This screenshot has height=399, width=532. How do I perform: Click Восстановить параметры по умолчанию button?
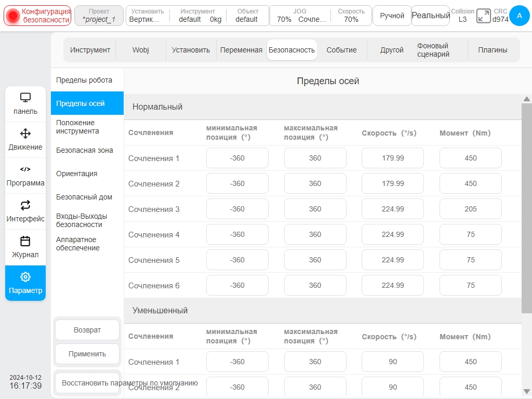[87, 383]
